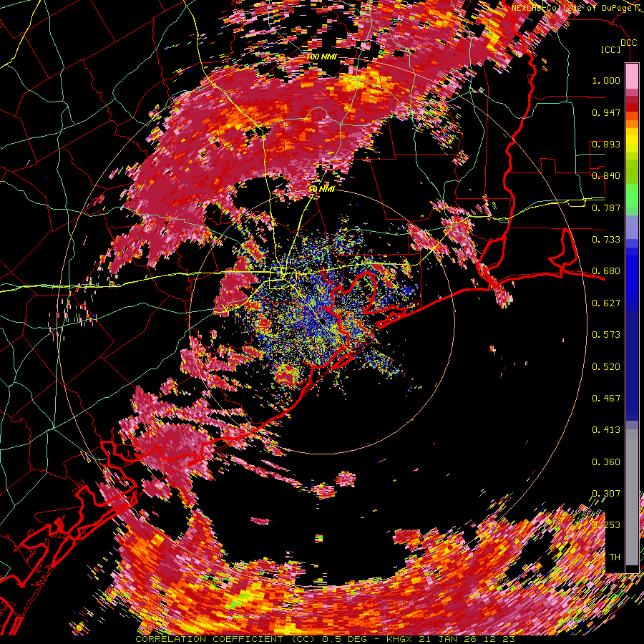Click the 0.467 scale value
This screenshot has height=644, width=644.
(x=606, y=399)
